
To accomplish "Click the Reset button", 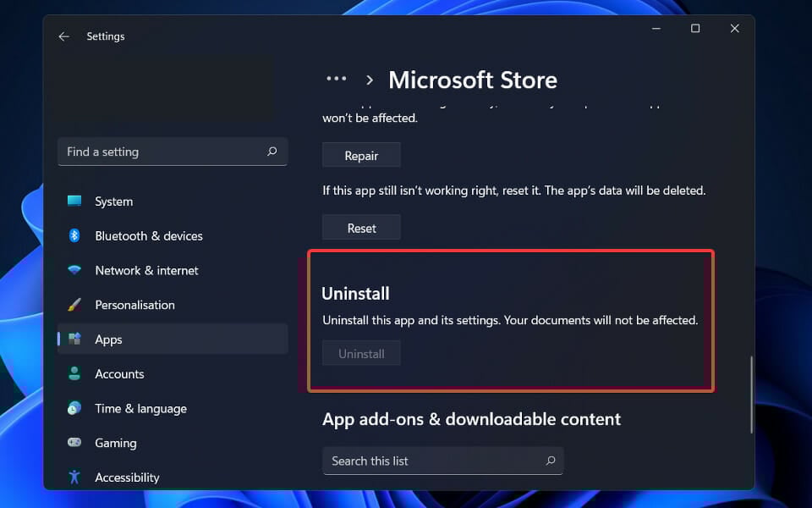I will coord(361,228).
